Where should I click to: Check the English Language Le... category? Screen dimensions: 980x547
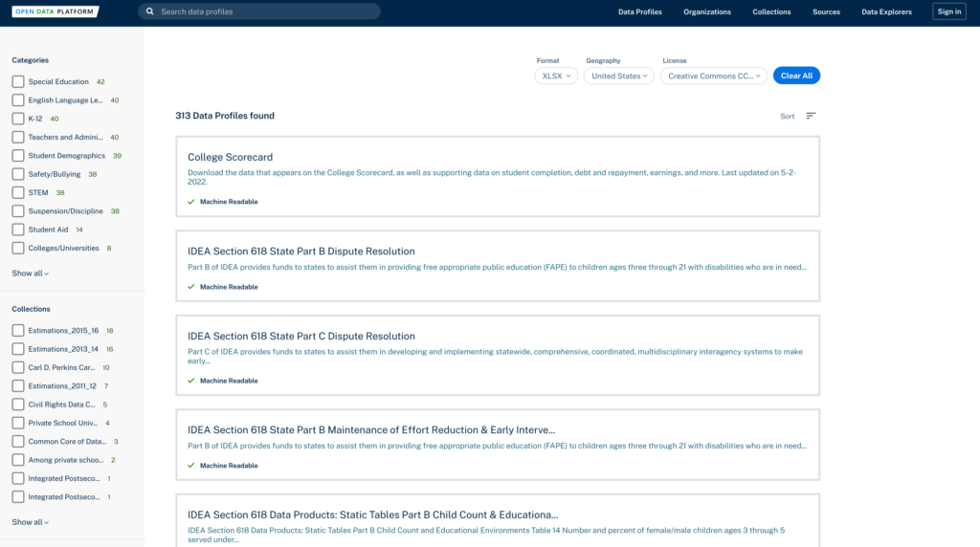pos(18,99)
